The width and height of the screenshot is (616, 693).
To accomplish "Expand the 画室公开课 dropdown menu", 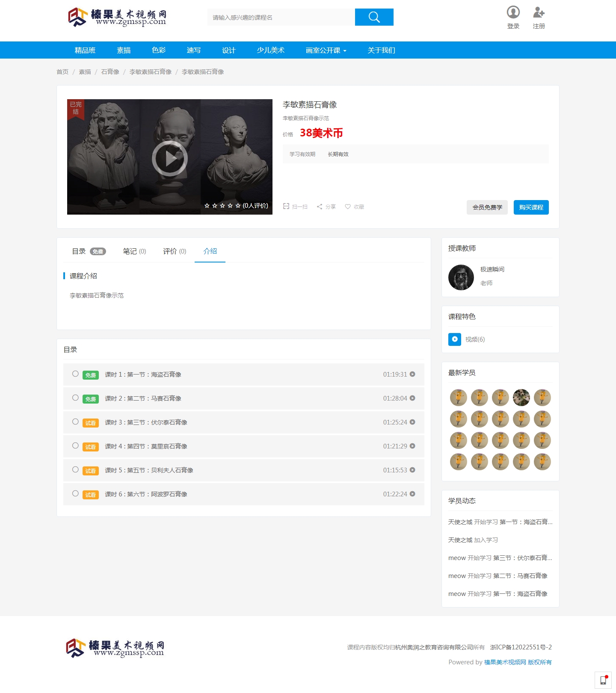I will click(x=326, y=50).
